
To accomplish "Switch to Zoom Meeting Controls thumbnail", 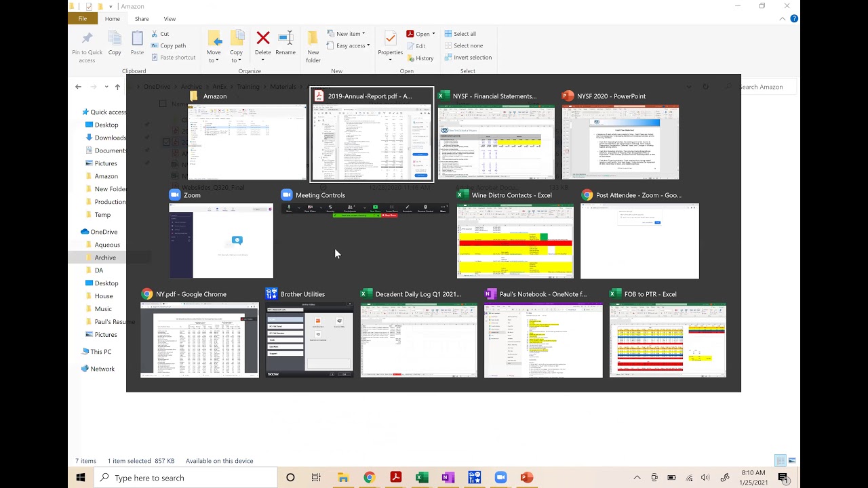I will tap(364, 203).
